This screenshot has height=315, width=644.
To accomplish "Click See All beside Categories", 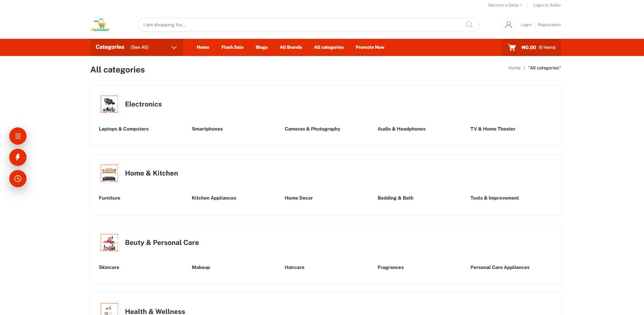I will click(140, 47).
